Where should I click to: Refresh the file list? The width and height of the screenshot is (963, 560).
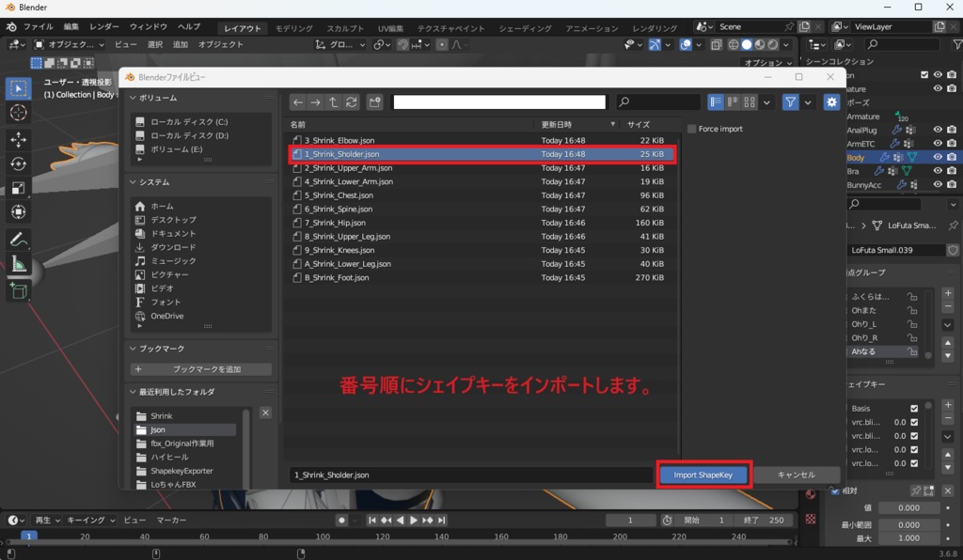pyautogui.click(x=352, y=102)
